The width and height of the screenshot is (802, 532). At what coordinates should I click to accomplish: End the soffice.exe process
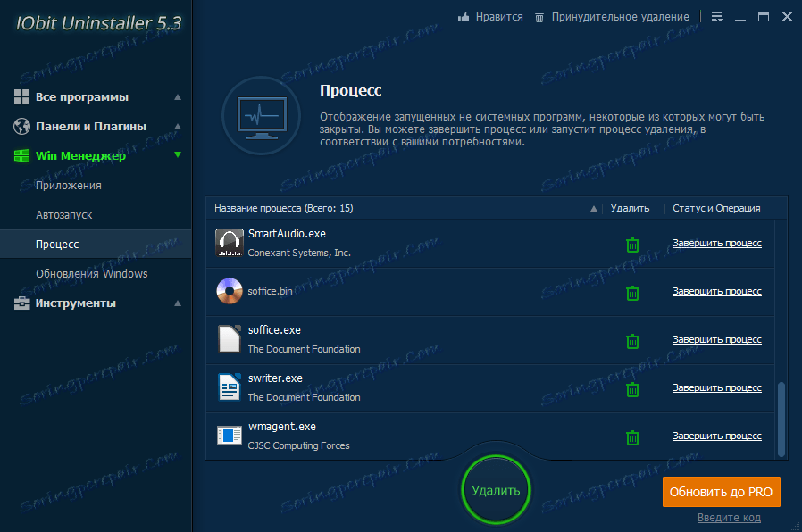tap(716, 339)
